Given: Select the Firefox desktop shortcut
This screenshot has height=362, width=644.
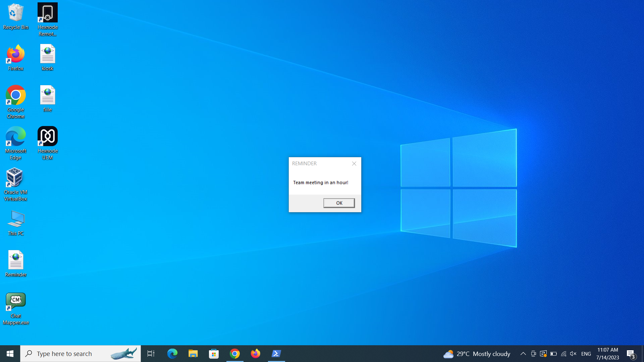Looking at the screenshot, I should coord(16,58).
